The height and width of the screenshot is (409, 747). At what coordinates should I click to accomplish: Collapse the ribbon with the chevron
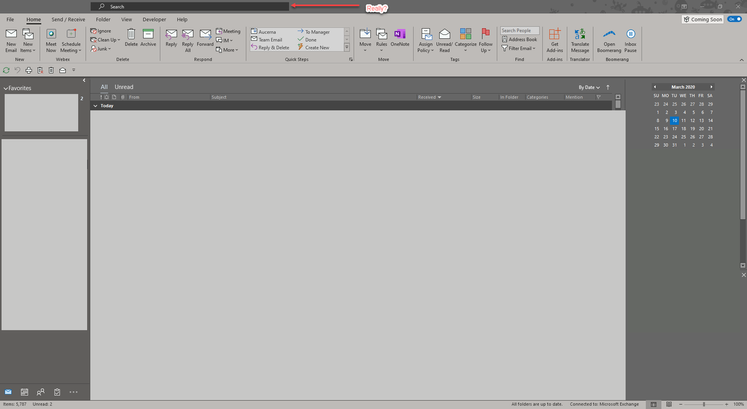tap(741, 60)
